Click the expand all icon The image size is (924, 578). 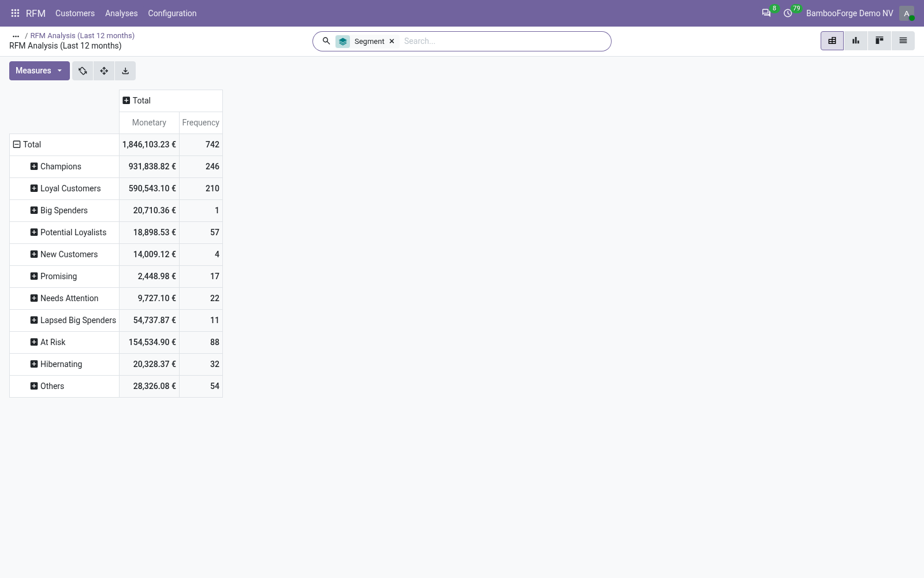point(104,71)
